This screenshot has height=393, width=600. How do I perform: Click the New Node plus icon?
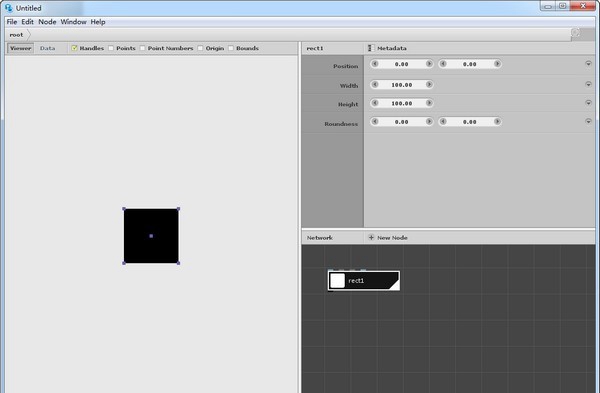(371, 238)
